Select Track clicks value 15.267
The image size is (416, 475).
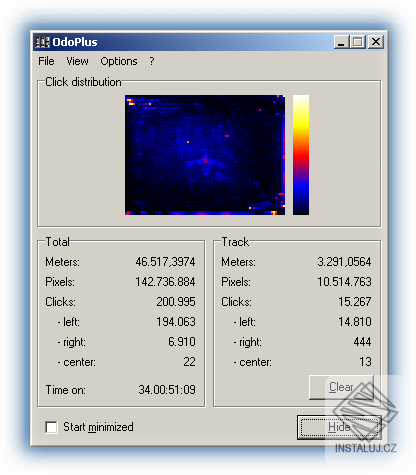coord(355,302)
